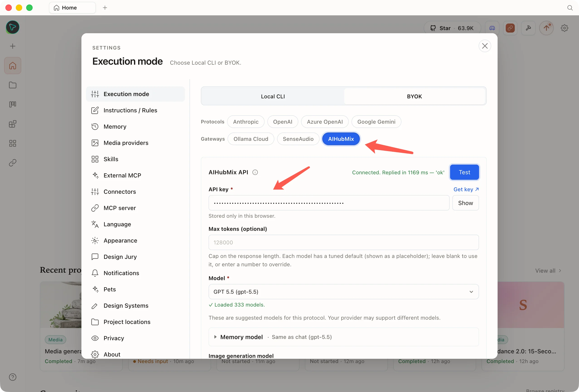Click the GitHub Star 63.9K button
The height and width of the screenshot is (392, 579).
[x=452, y=28]
